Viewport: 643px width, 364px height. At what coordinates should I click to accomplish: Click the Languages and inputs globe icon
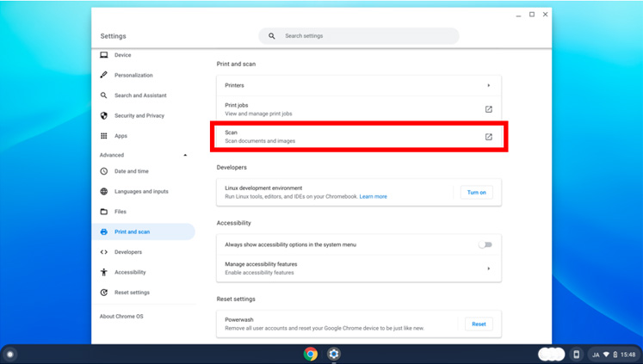coord(104,191)
